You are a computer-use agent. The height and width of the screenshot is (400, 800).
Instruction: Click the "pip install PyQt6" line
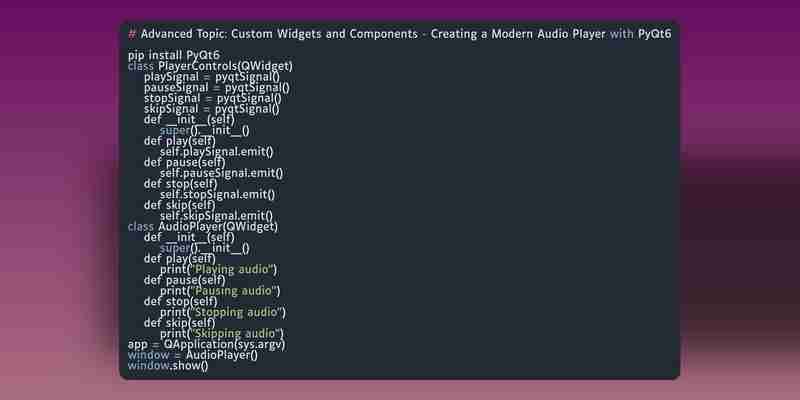tap(173, 56)
